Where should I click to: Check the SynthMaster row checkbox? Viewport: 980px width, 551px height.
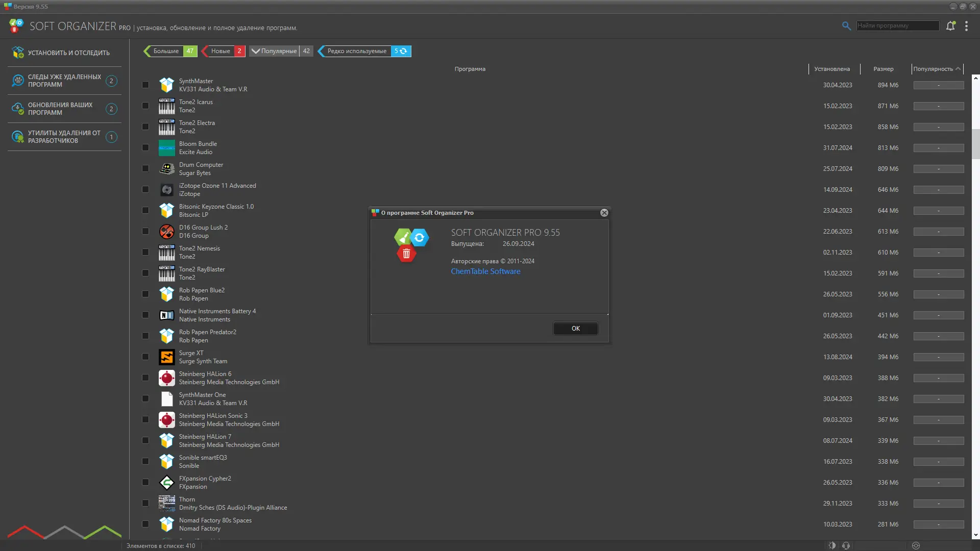[x=145, y=85]
